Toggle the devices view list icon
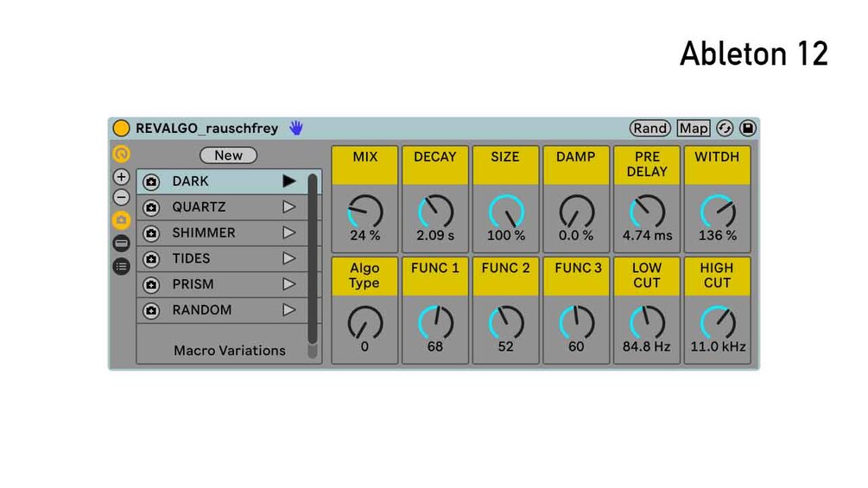The height and width of the screenshot is (488, 868). [x=121, y=266]
